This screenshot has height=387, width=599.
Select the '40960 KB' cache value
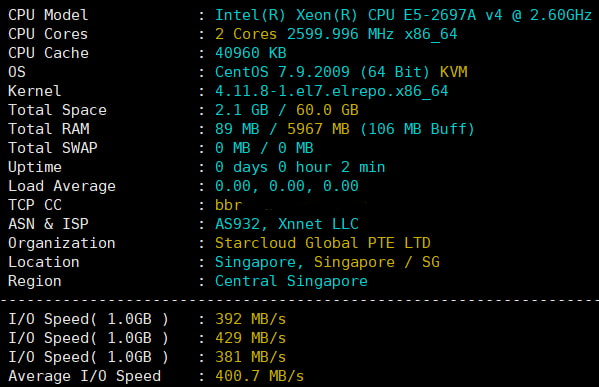tap(251, 53)
